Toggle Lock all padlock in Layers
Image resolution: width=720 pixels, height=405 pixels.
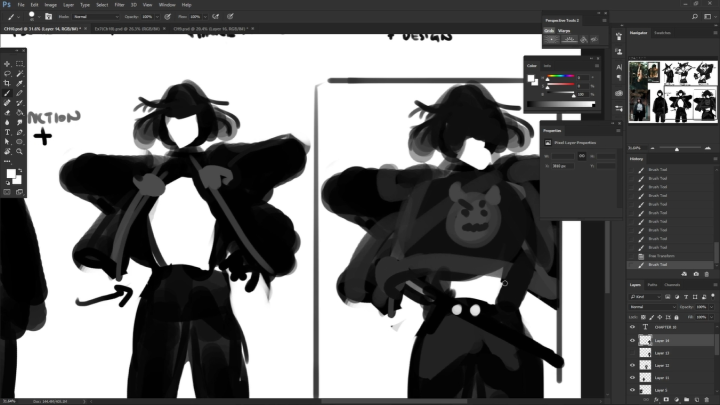(676, 317)
